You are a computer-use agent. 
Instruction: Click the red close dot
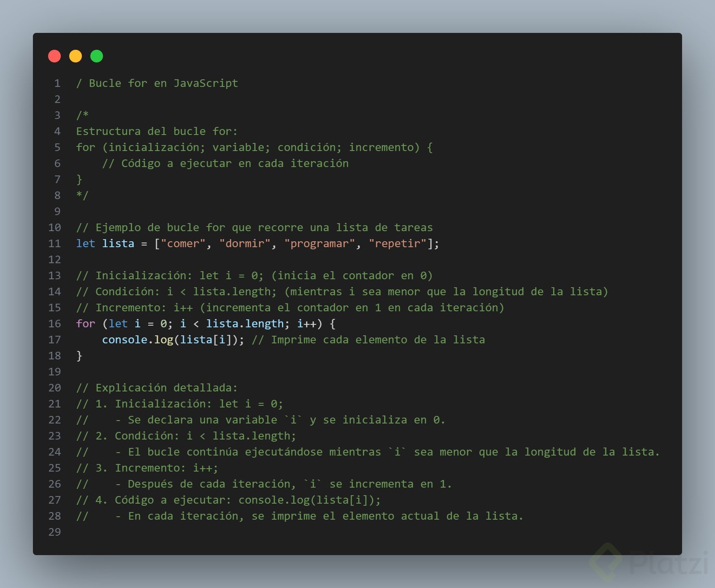(54, 56)
